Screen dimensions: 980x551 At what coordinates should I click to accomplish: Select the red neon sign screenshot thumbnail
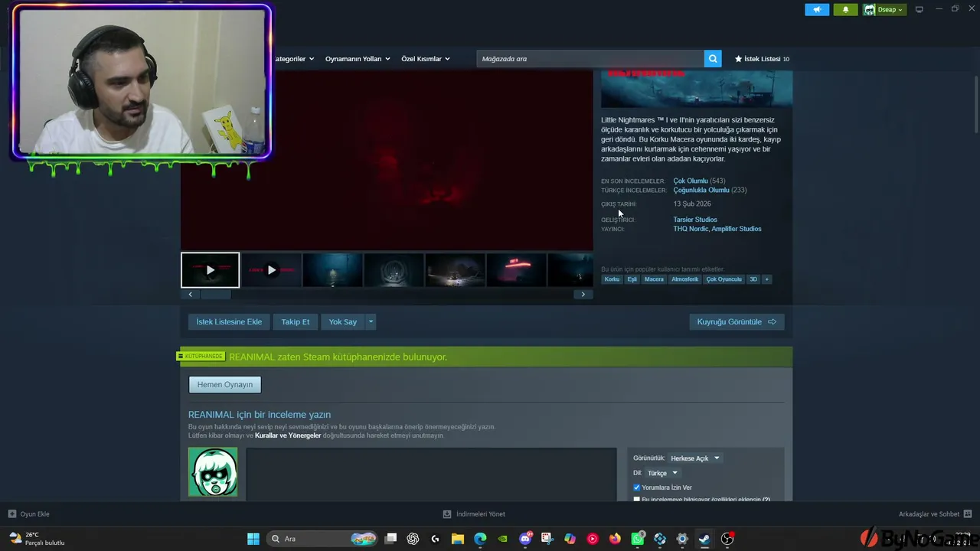click(516, 270)
